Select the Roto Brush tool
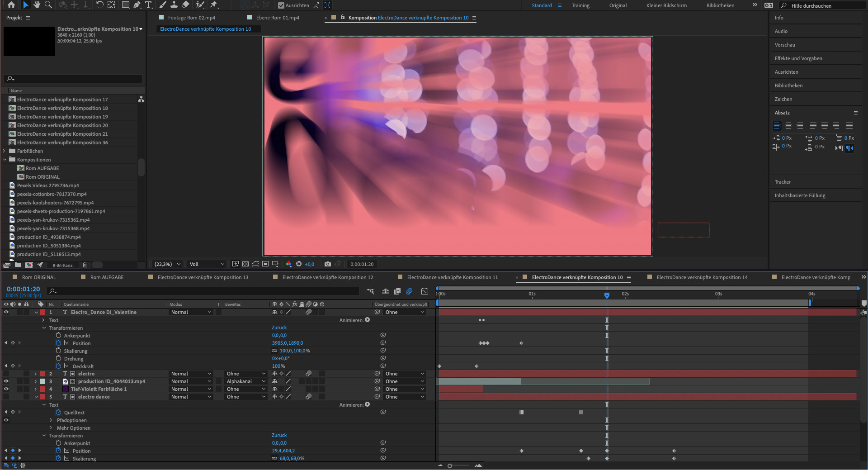The width and height of the screenshot is (868, 470). 200,5
